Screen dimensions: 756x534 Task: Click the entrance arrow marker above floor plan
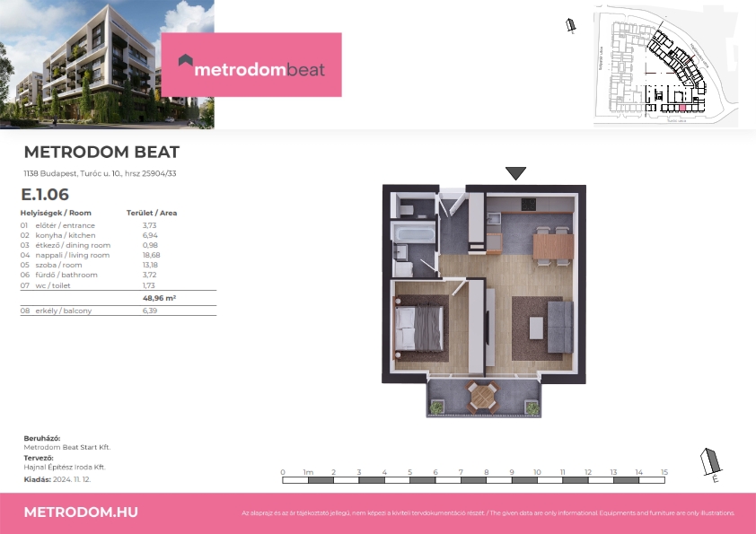515,173
